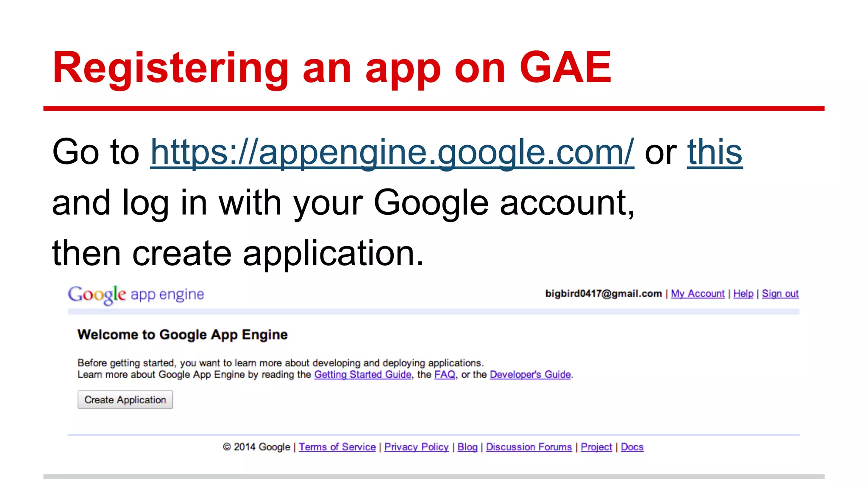Open the Getting Started Guide link
This screenshot has width=868, height=488.
click(363, 374)
